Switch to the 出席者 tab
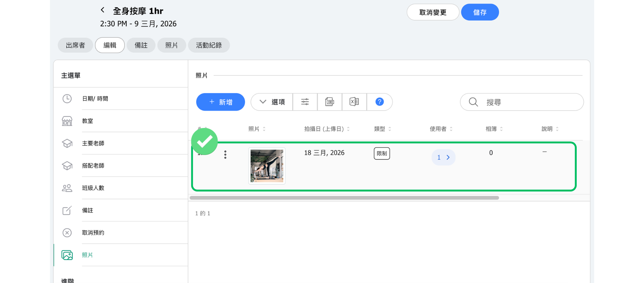 click(x=75, y=45)
